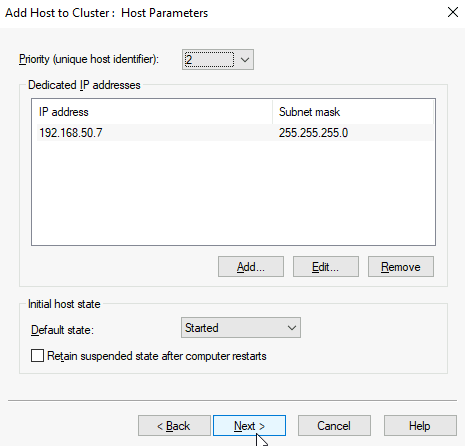Open Edit... for the dedicated IP address
Screen dimensions: 465x446
click(326, 267)
